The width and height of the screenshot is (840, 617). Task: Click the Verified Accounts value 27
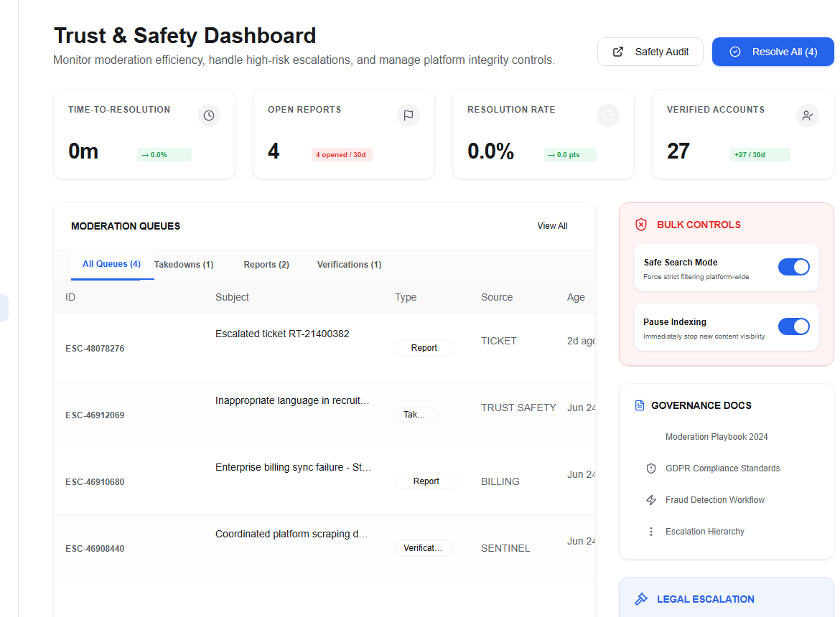[x=678, y=151]
